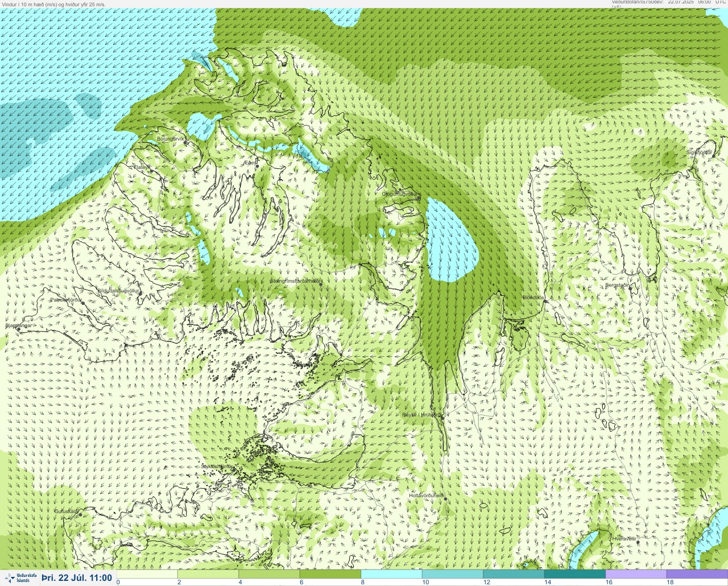Click the legend value 8 on the scale
Image resolution: width=728 pixels, height=586 pixels.
tap(362, 582)
